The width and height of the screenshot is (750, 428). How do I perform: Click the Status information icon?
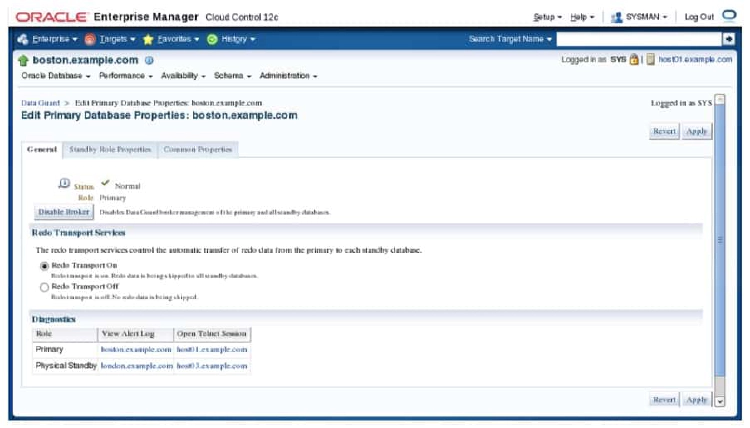(64, 183)
